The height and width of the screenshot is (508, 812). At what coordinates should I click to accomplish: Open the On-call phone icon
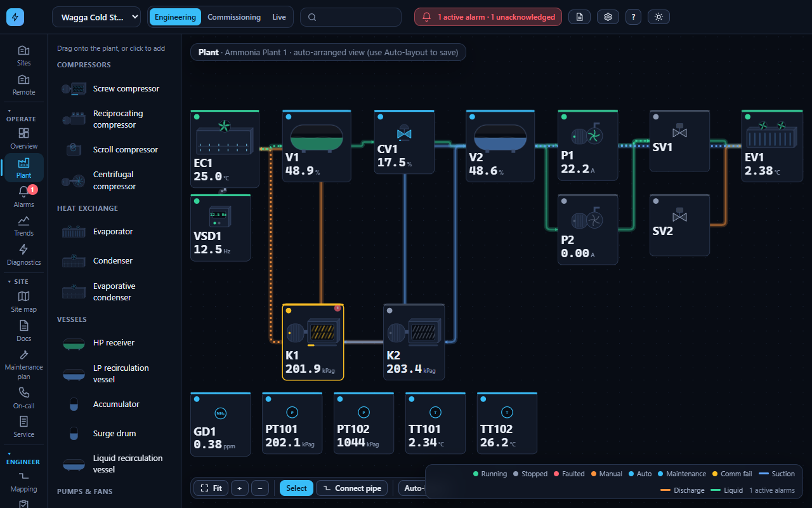[23, 398]
